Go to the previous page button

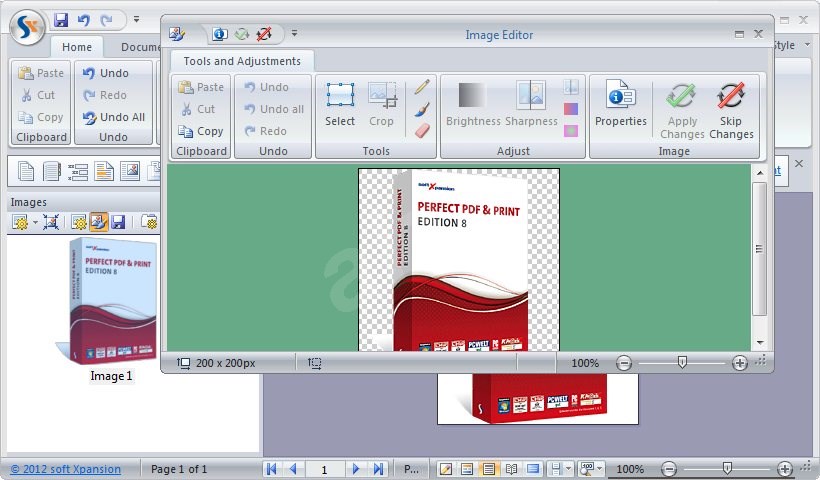tap(293, 469)
